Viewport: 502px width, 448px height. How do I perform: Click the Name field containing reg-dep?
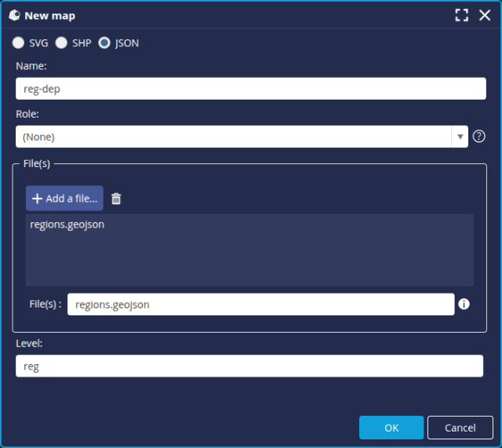click(x=251, y=89)
